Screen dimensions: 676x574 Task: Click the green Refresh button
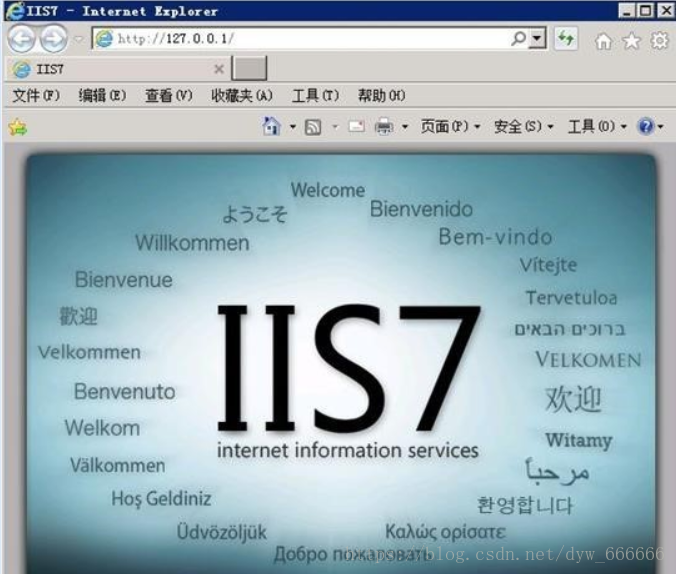566,39
